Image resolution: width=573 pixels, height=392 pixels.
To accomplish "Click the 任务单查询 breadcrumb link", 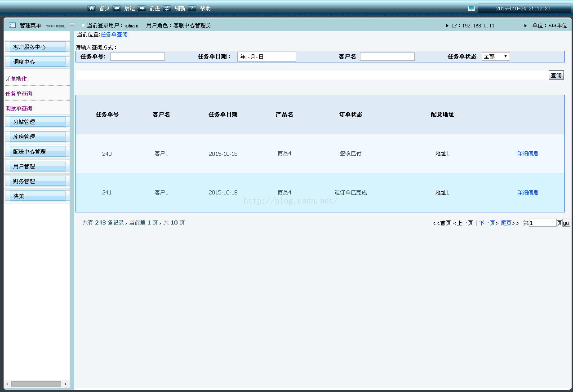I will click(114, 35).
